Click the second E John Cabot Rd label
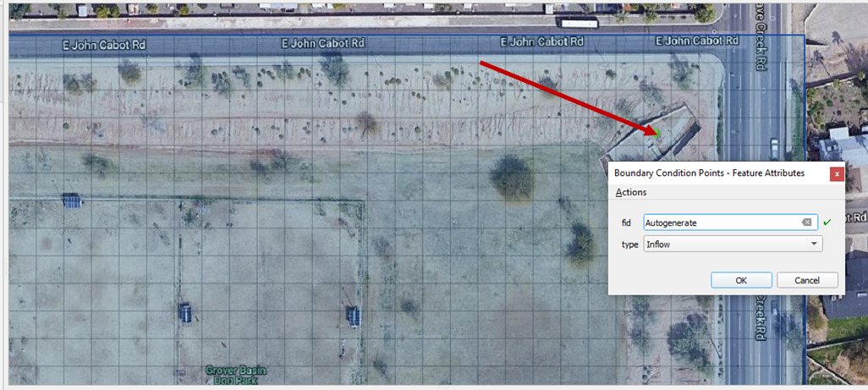The width and height of the screenshot is (868, 390). coord(322,43)
